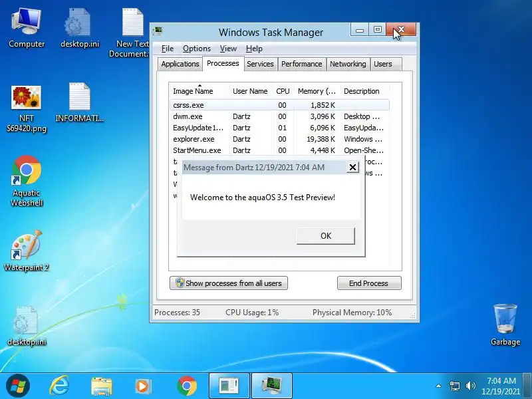Click Show processes from all users

coord(229,283)
